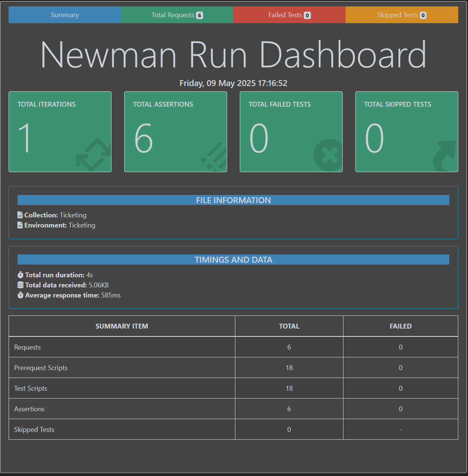Viewport: 468px width, 476px height.
Task: Click the assertions checklist icon
Action: (x=214, y=157)
